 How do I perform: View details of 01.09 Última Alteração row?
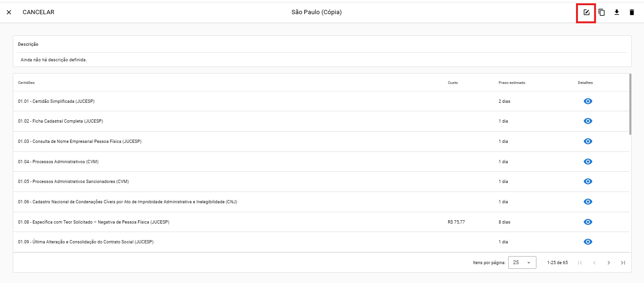pos(588,242)
